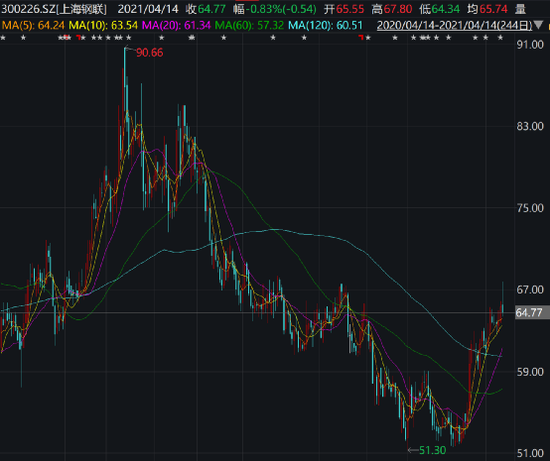Click the 2021/04/14 date in header
The image size is (550, 461).
click(148, 9)
